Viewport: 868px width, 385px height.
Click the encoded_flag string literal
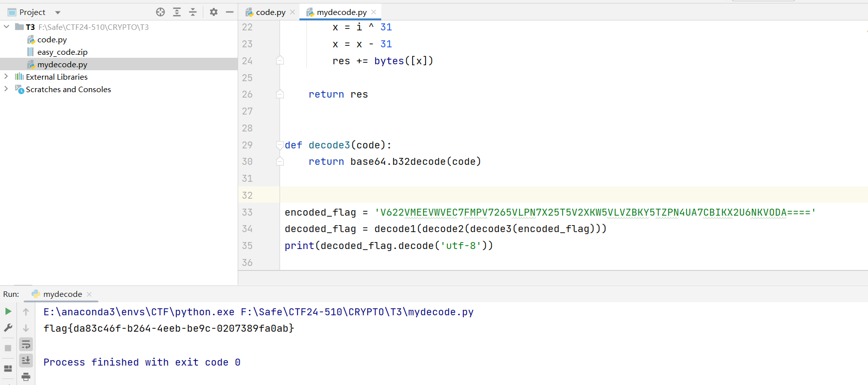click(x=595, y=212)
